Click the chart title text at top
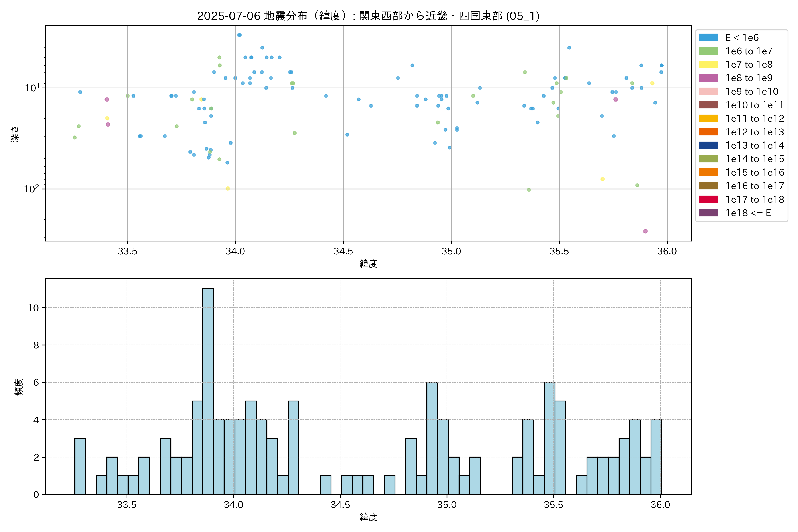Image resolution: width=798 pixels, height=532 pixels. 368,16
